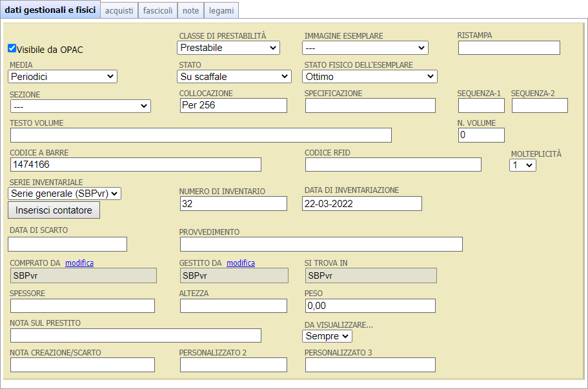Switch to the acquisti tab

tap(119, 10)
